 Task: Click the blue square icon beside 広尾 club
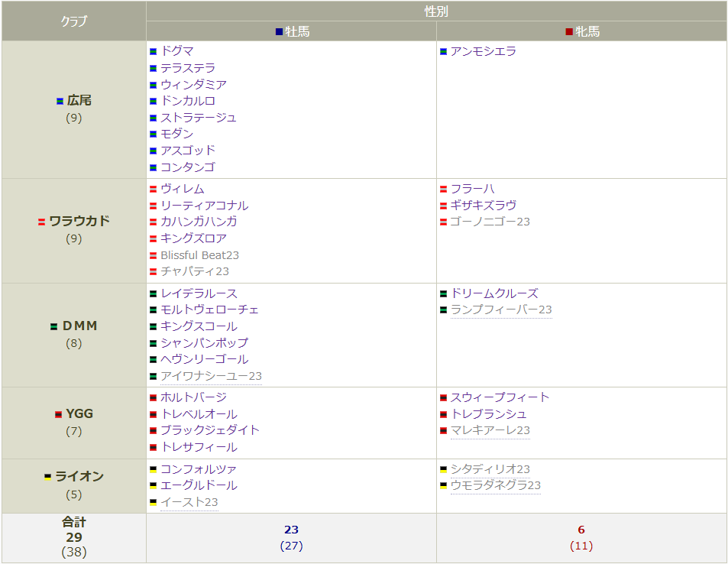point(58,100)
